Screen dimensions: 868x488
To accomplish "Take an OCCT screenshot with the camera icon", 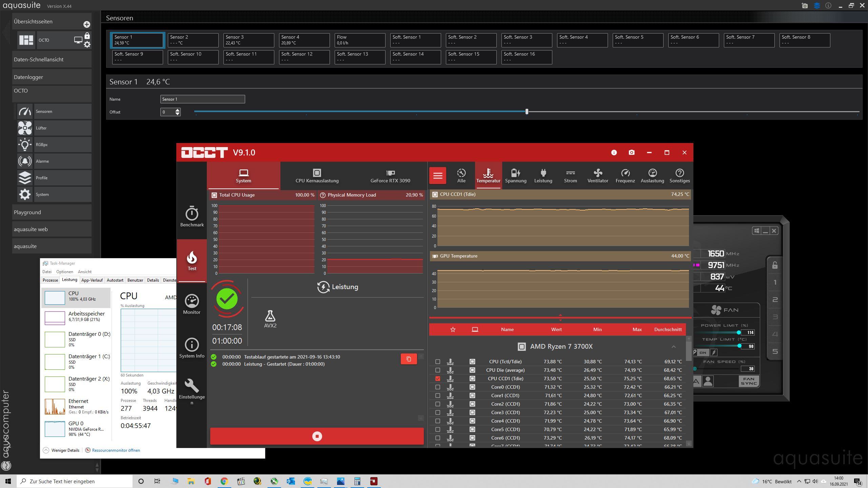I will pos(631,152).
